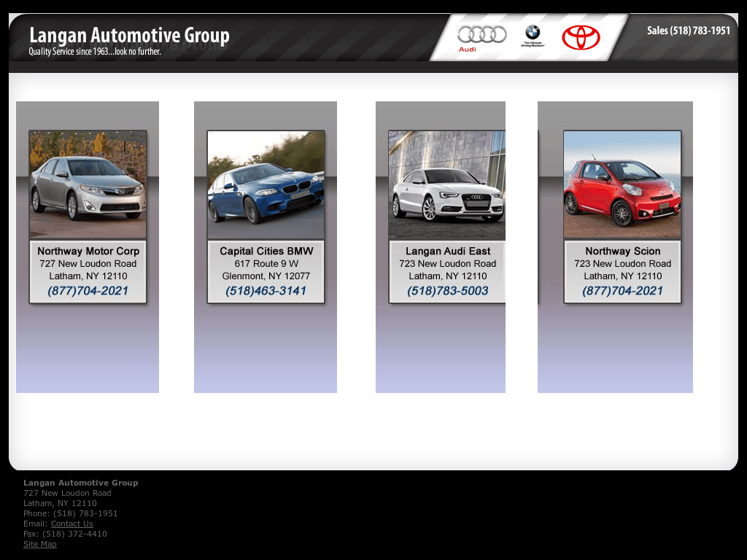The height and width of the screenshot is (560, 747).
Task: Open the blue BMW sedan photo
Action: [266, 184]
